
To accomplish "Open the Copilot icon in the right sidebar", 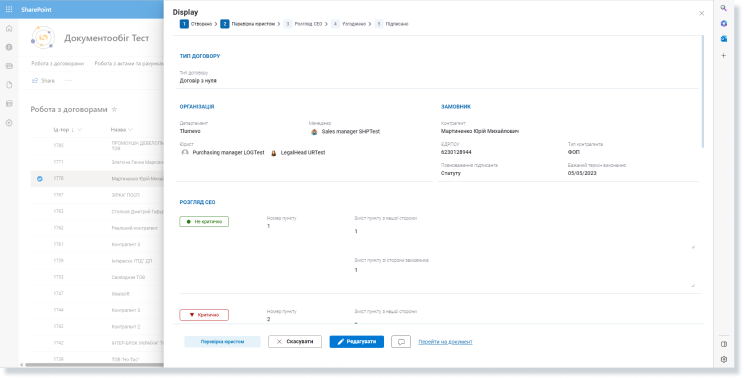I will point(724,23).
